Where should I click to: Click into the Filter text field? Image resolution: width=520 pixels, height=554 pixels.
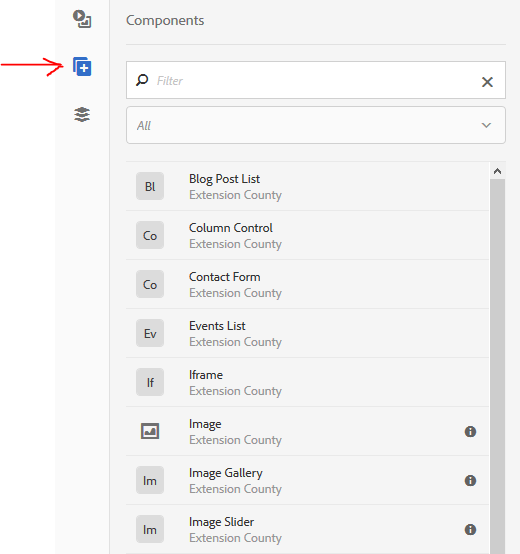[x=316, y=81]
